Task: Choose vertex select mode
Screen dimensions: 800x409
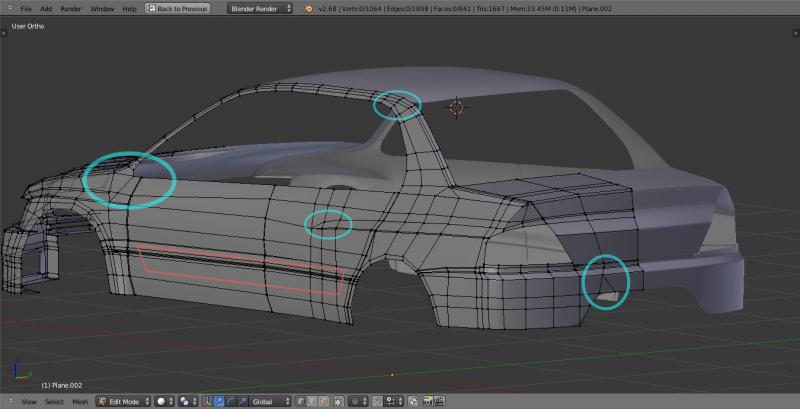Action: coord(299,401)
